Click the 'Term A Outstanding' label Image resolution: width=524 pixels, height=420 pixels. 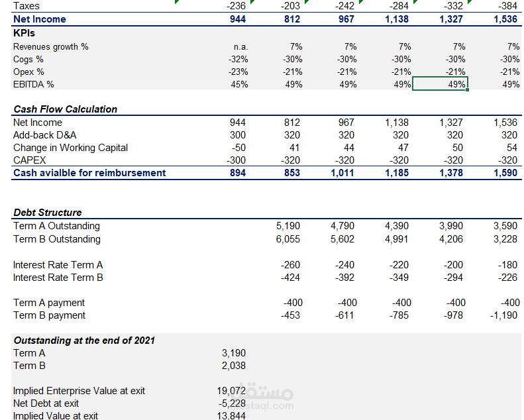tap(56, 226)
